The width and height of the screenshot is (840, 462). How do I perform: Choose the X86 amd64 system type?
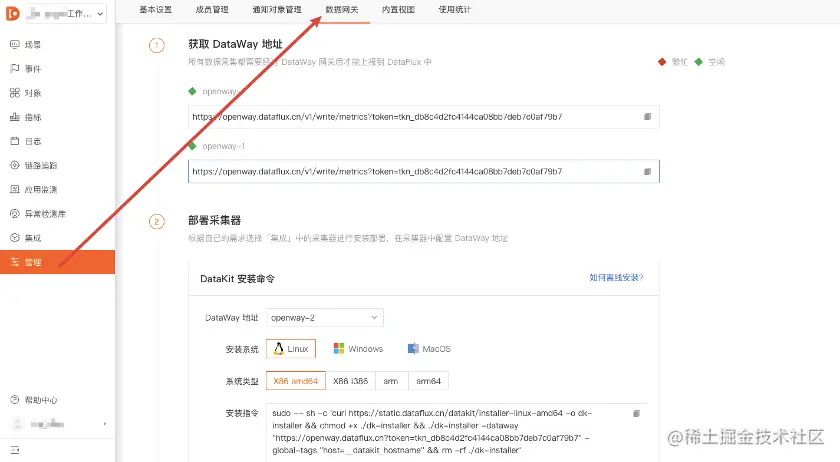[296, 381]
